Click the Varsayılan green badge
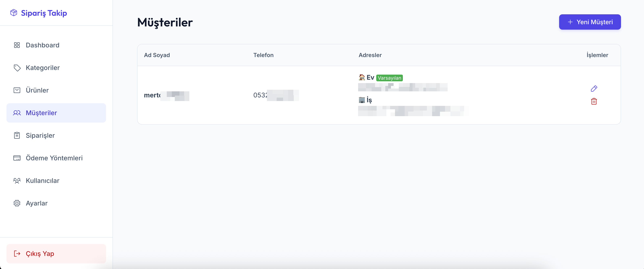This screenshot has height=269, width=644. (389, 78)
